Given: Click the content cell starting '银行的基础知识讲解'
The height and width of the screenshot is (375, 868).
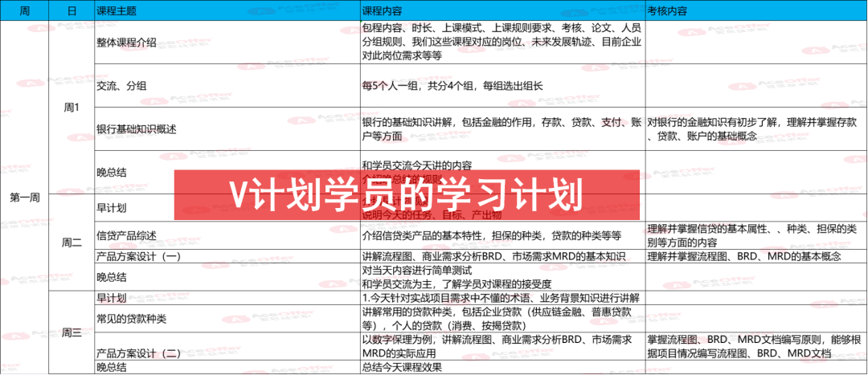Looking at the screenshot, I should tap(502, 128).
